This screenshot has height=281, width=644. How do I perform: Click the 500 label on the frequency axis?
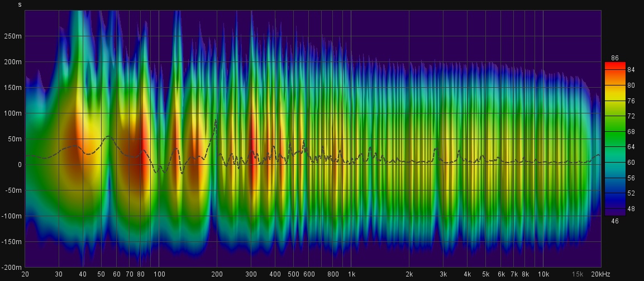pyautogui.click(x=293, y=275)
